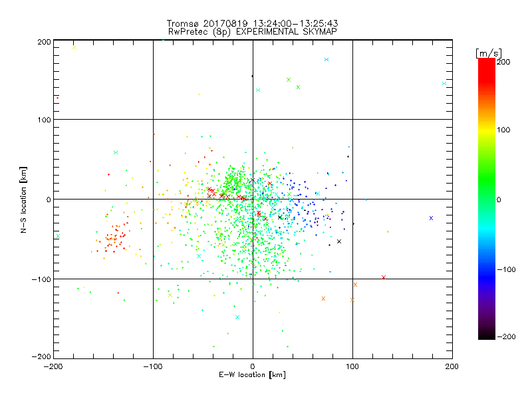Click the '[m/s]' colorbar unit label
The image size is (532, 399).
pos(489,53)
